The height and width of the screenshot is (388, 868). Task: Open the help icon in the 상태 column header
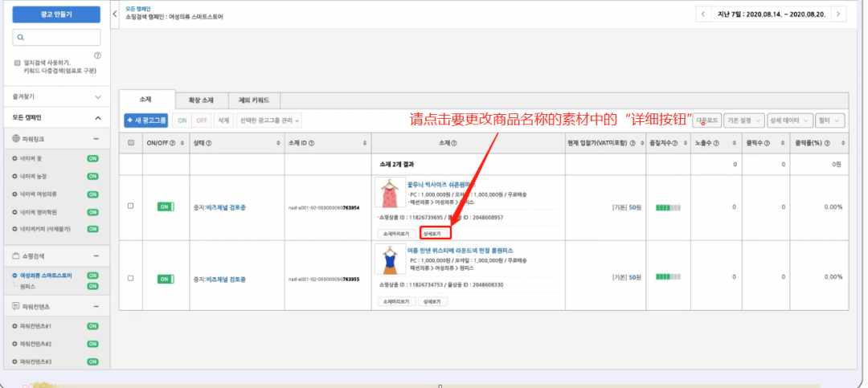209,143
